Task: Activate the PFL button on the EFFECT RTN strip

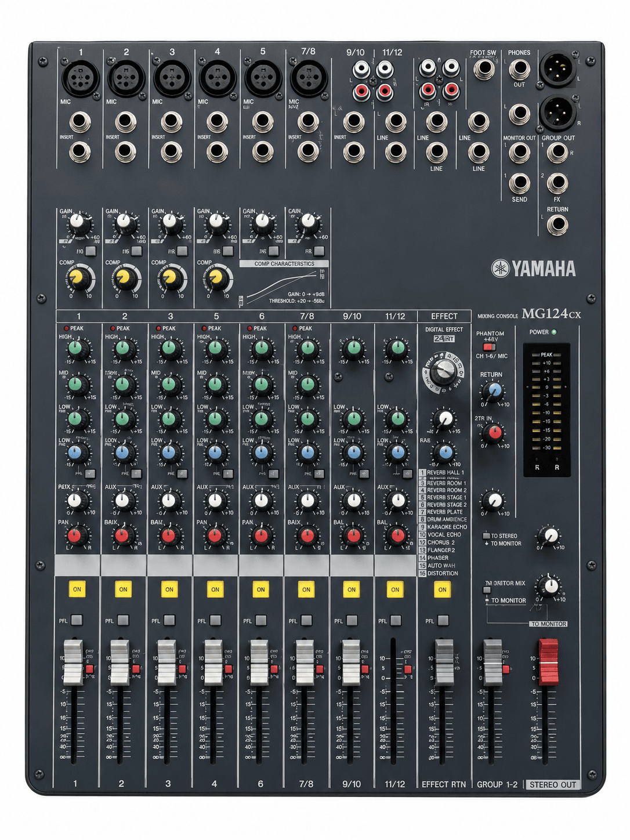Action: (x=443, y=620)
